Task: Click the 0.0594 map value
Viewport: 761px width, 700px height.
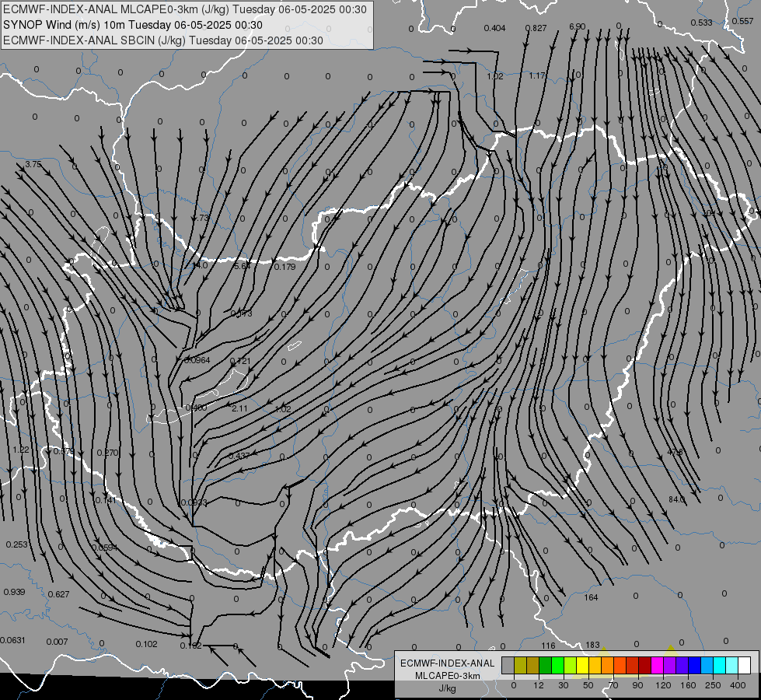Action: tap(104, 548)
